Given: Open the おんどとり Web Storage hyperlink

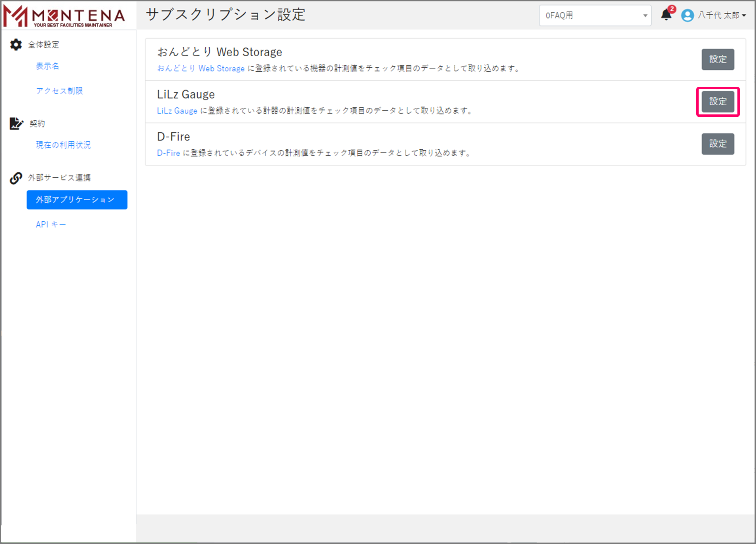Looking at the screenshot, I should click(201, 68).
